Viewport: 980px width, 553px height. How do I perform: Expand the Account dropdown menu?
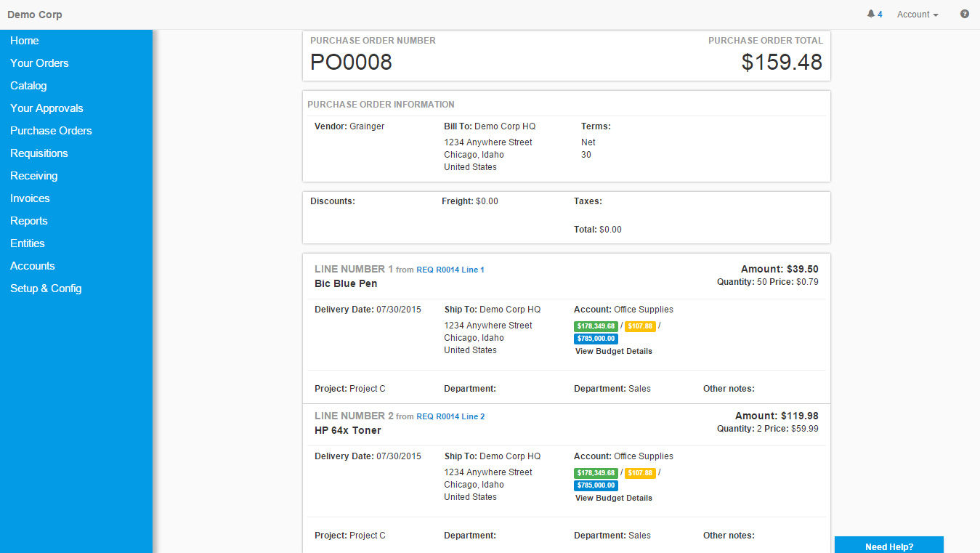917,15
